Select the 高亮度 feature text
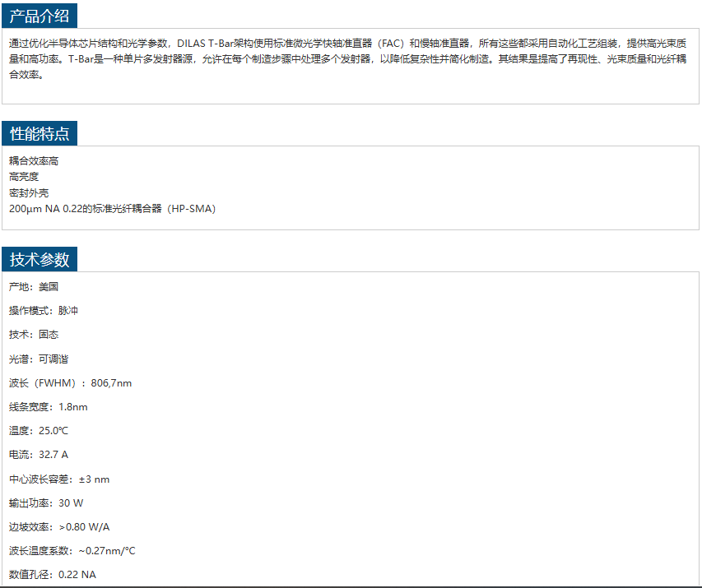The width and height of the screenshot is (702, 588). 24,177
